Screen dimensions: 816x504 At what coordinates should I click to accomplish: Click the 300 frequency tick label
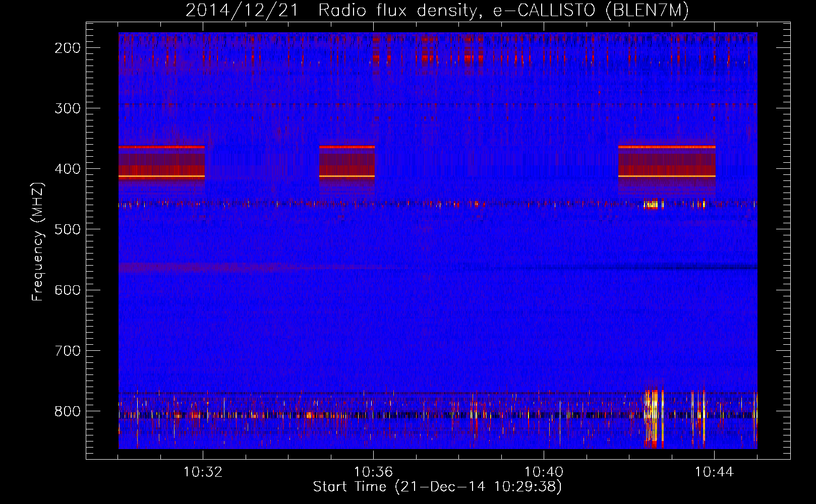(67, 108)
